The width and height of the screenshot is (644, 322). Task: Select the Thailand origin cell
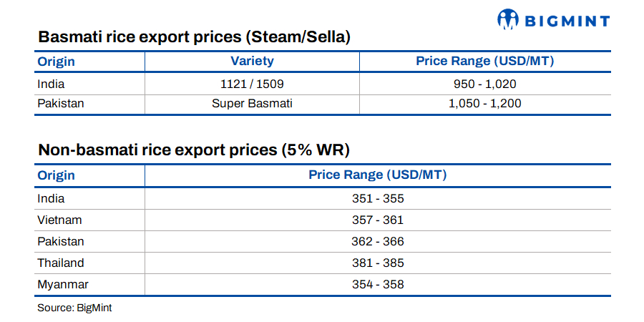[61, 263]
